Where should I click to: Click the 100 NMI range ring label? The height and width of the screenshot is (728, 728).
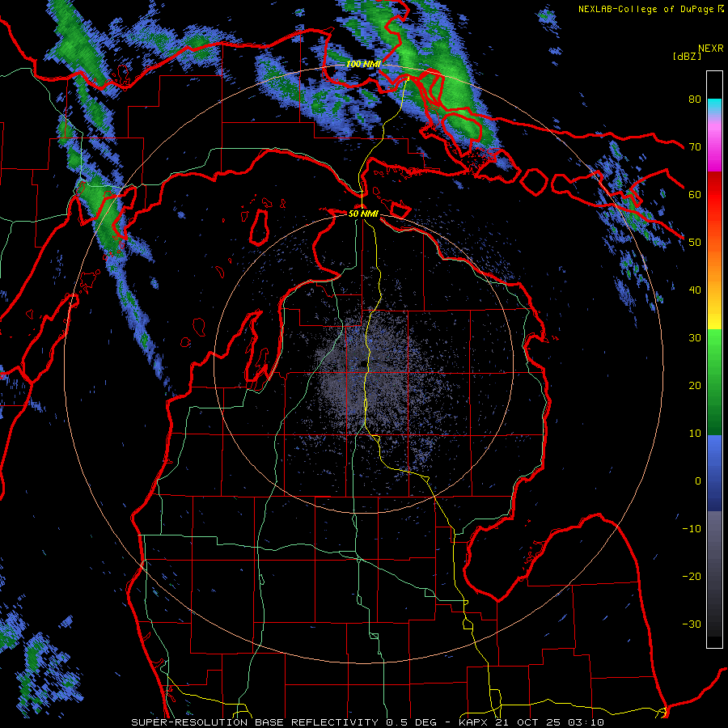pos(363,64)
